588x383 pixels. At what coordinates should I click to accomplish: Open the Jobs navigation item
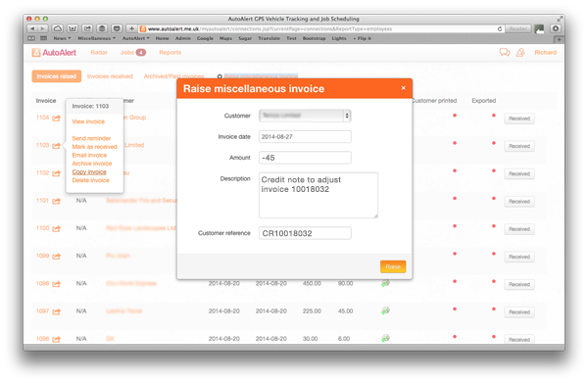click(x=132, y=53)
